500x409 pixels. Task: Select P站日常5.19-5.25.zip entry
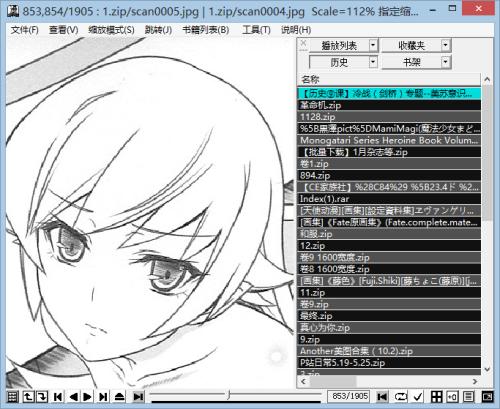[x=389, y=363]
